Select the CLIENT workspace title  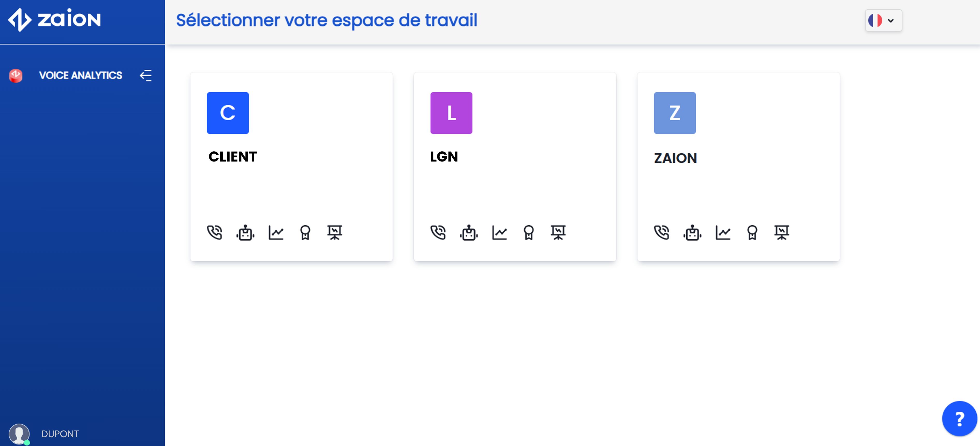[x=233, y=157]
